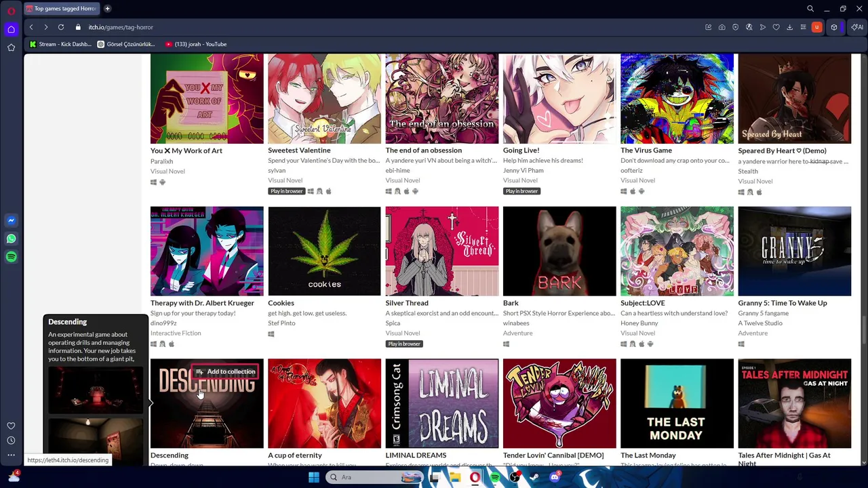868x488 pixels.
Task: Open the Opera GX corner home icon
Action: click(x=11, y=29)
